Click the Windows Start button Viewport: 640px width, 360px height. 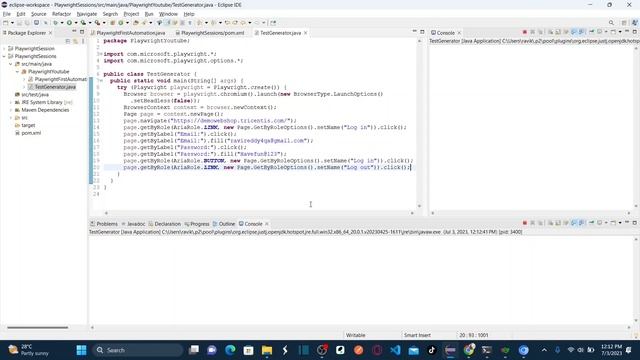tap(81, 350)
